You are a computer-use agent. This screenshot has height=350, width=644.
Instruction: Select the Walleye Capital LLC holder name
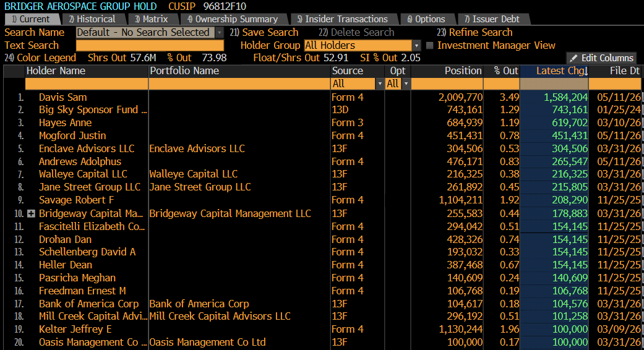(83, 174)
